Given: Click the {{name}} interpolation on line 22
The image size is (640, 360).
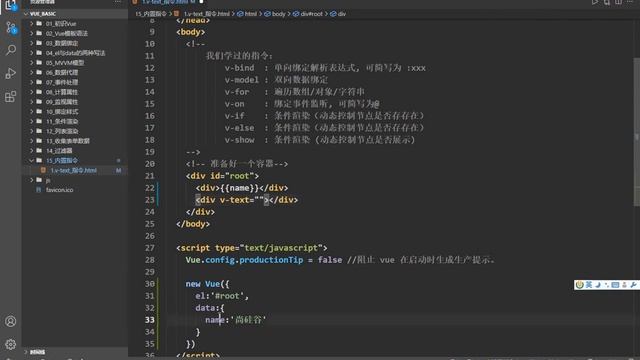Looking at the screenshot, I should [239, 188].
